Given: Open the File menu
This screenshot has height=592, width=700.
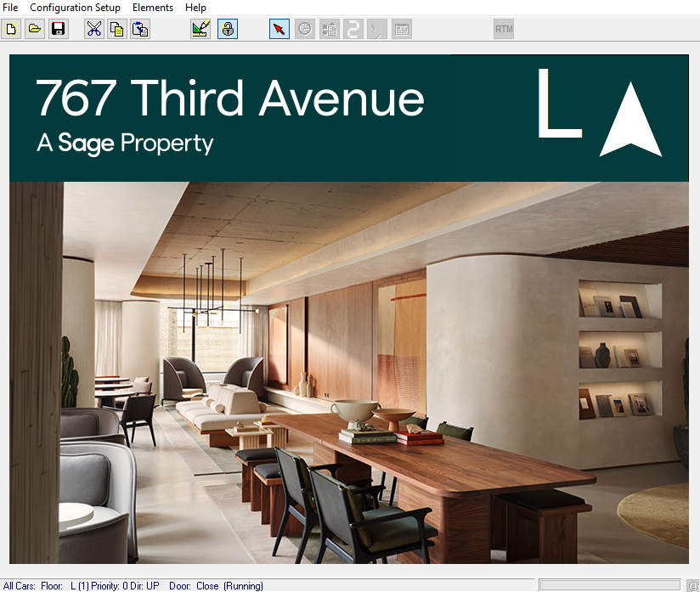Looking at the screenshot, I should click(x=11, y=8).
